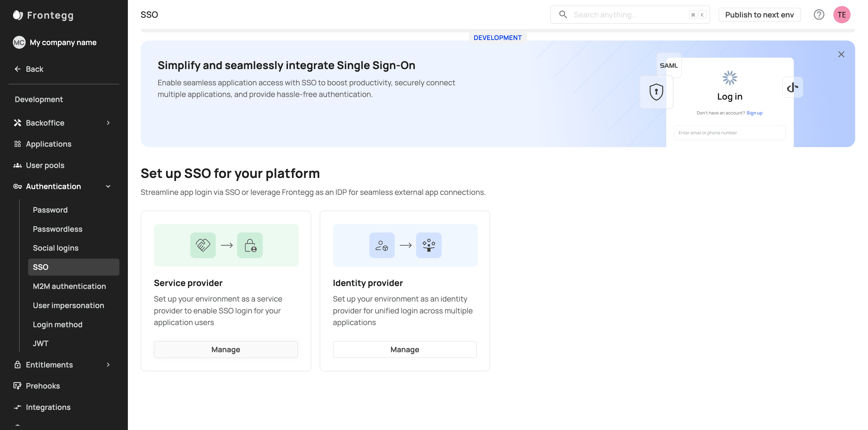
Task: Open the MC company avatar
Action: [19, 42]
